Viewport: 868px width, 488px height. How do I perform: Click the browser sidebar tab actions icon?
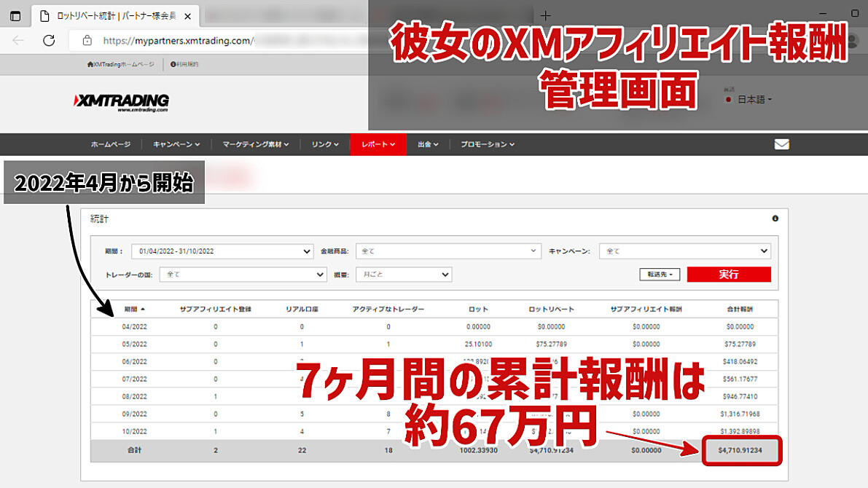pos(15,16)
